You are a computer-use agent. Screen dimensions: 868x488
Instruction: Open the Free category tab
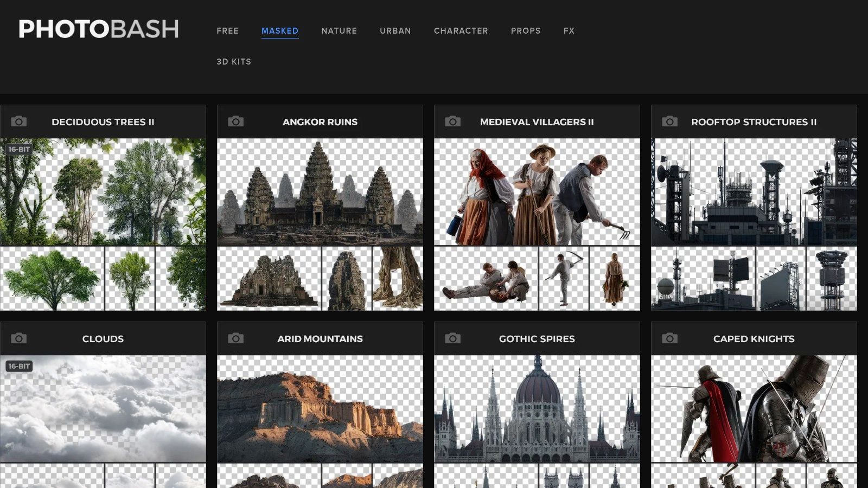point(227,31)
